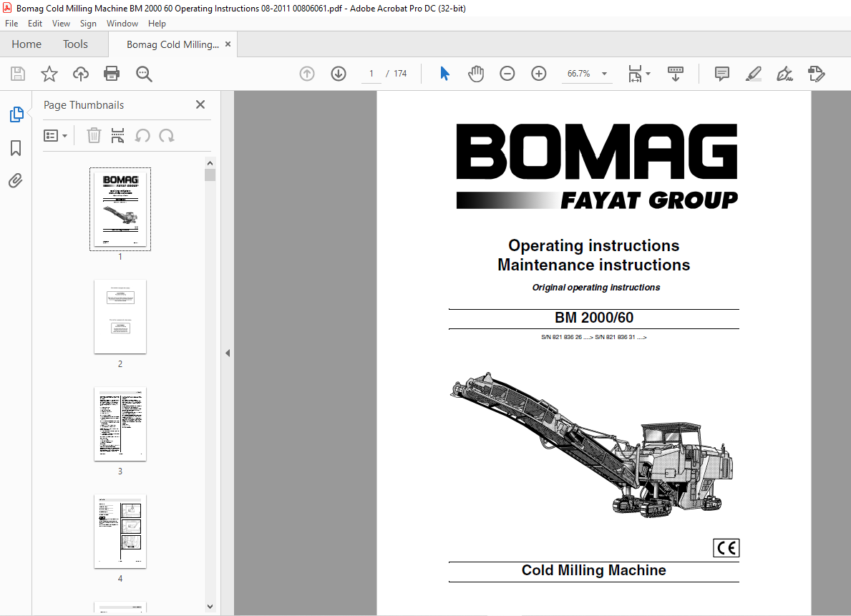Click the 66.7% zoom value
Screen dimensions: 851x616
(x=578, y=74)
